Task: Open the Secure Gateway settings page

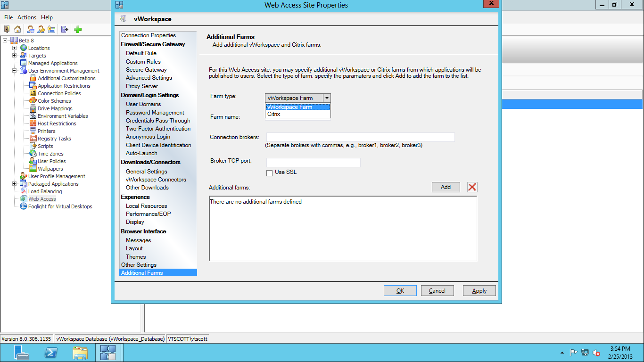Action: click(x=146, y=70)
